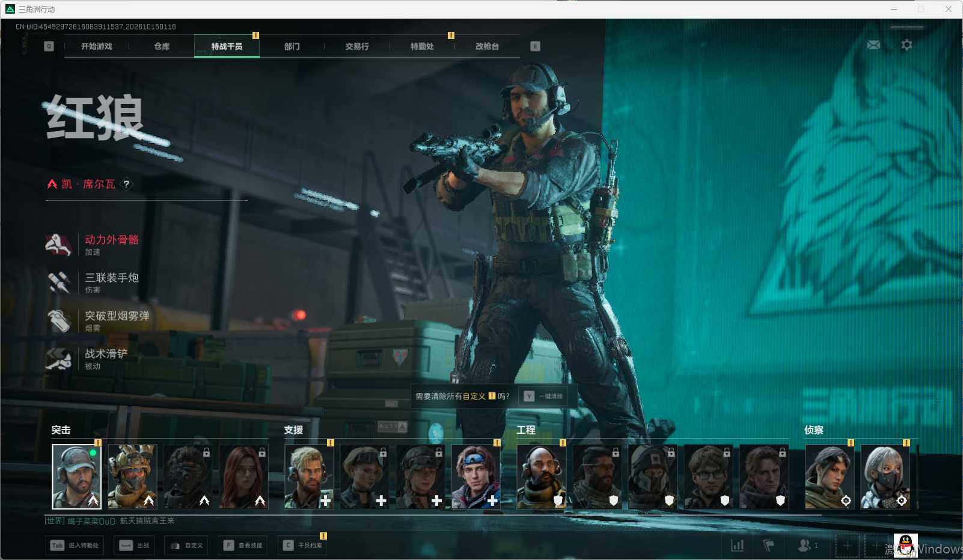Select the masked white-haired 侦察 operator
963x560 pixels.
coord(885,477)
